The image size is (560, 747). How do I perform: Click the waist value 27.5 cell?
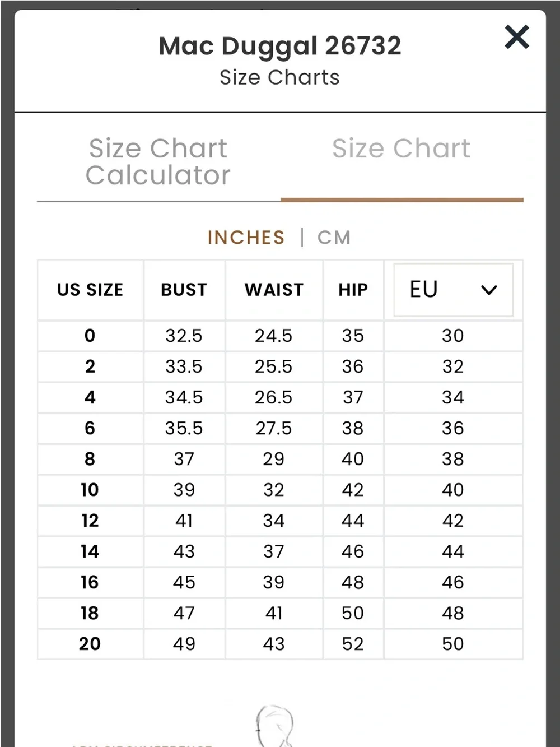(274, 428)
